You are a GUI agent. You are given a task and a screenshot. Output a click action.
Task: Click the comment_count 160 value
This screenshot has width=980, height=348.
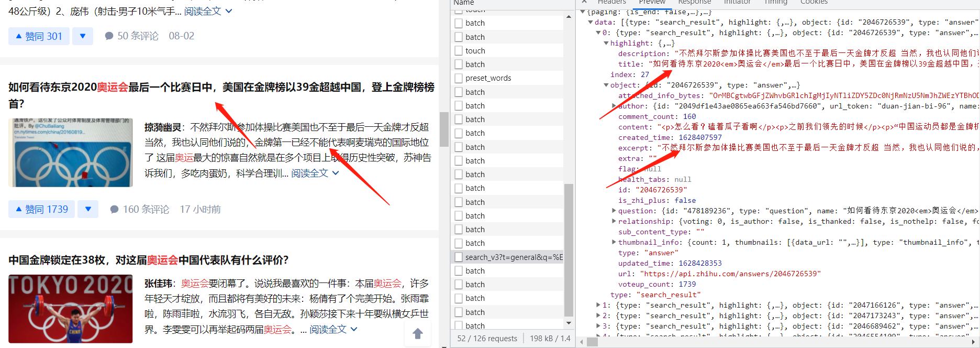pyautogui.click(x=689, y=116)
